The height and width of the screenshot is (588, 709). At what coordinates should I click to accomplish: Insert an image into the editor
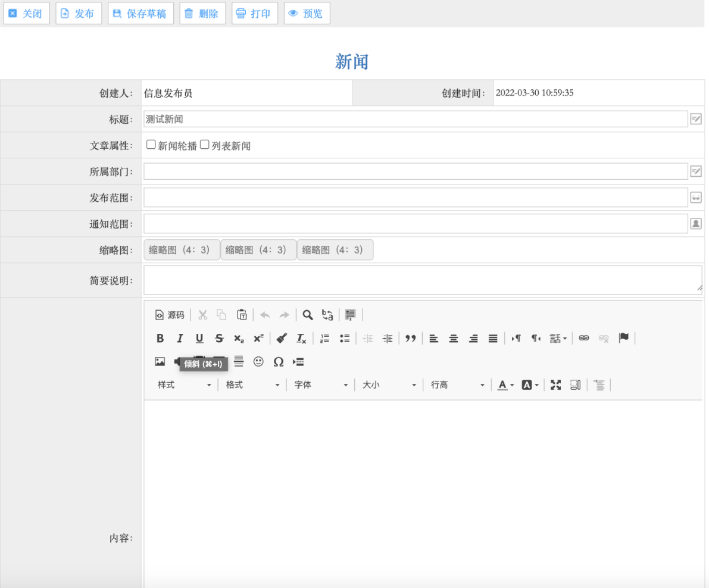[x=160, y=361]
